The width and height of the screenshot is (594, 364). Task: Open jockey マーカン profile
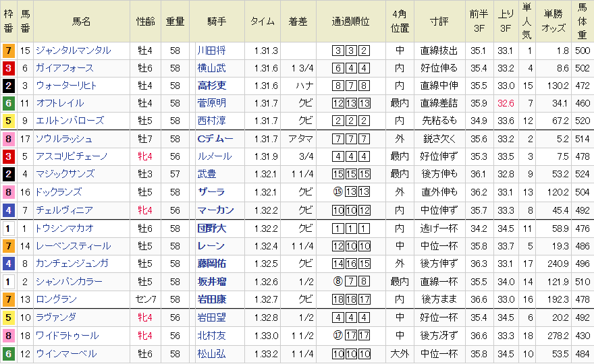tap(215, 210)
